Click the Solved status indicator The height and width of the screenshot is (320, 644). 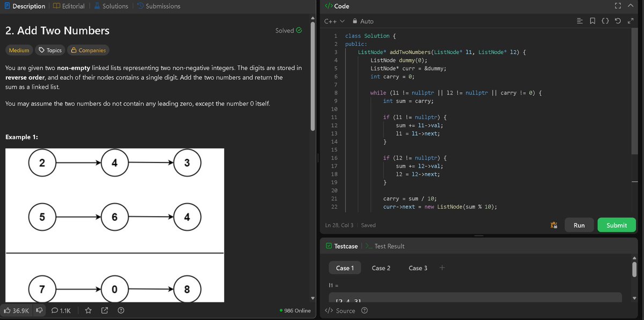[x=289, y=31]
